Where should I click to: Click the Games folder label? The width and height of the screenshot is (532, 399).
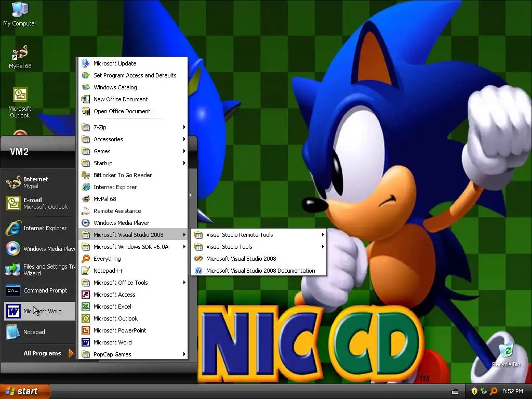tap(102, 151)
